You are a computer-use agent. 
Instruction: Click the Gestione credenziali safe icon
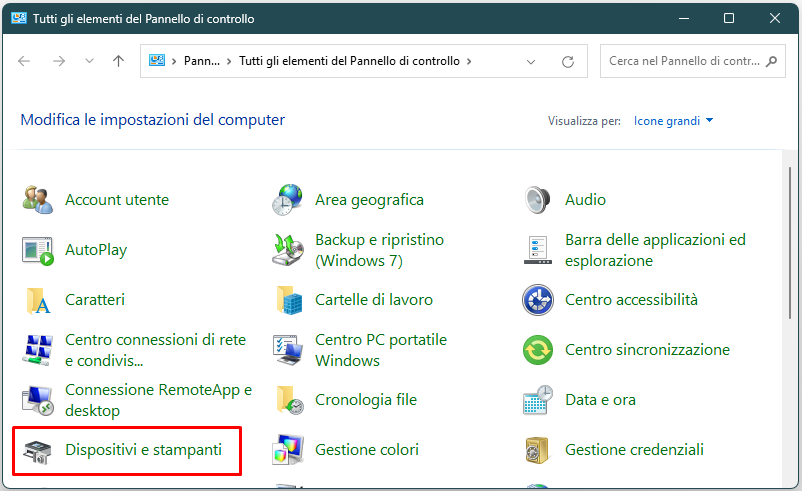537,450
